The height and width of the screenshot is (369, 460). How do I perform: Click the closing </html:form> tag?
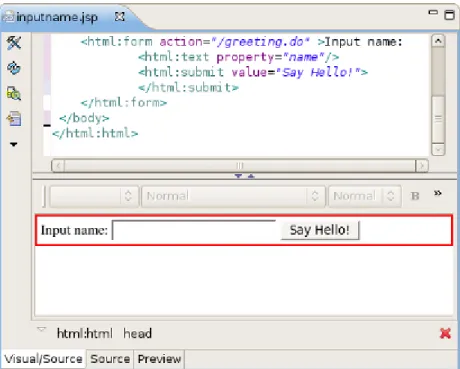(124, 103)
